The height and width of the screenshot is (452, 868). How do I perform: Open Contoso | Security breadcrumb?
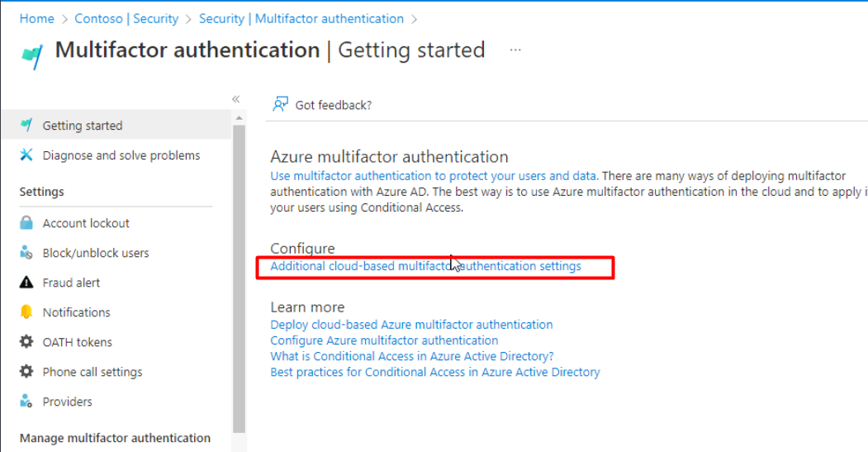[126, 19]
